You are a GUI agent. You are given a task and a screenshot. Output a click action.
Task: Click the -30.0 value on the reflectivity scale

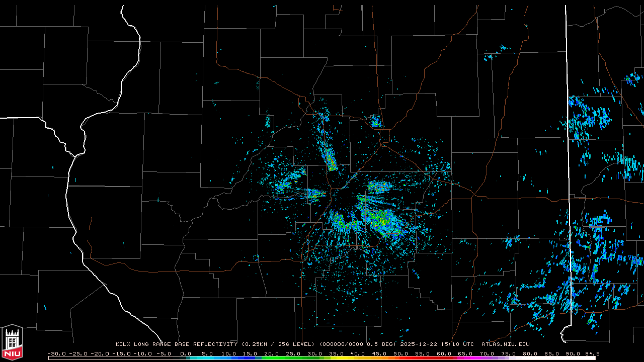pos(56,354)
